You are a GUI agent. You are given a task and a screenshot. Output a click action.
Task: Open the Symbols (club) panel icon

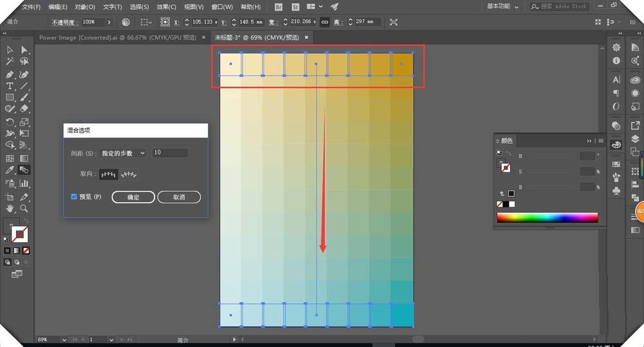(x=616, y=191)
